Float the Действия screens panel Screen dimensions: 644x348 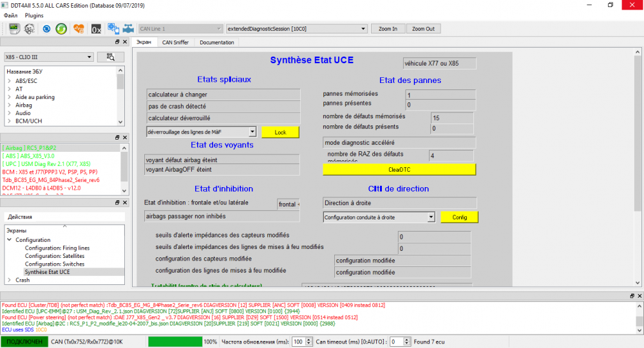pyautogui.click(x=117, y=203)
